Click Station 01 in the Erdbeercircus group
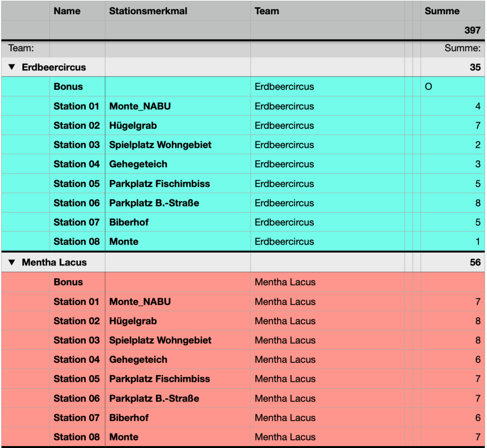Viewport: 487px width, 448px height. click(77, 106)
